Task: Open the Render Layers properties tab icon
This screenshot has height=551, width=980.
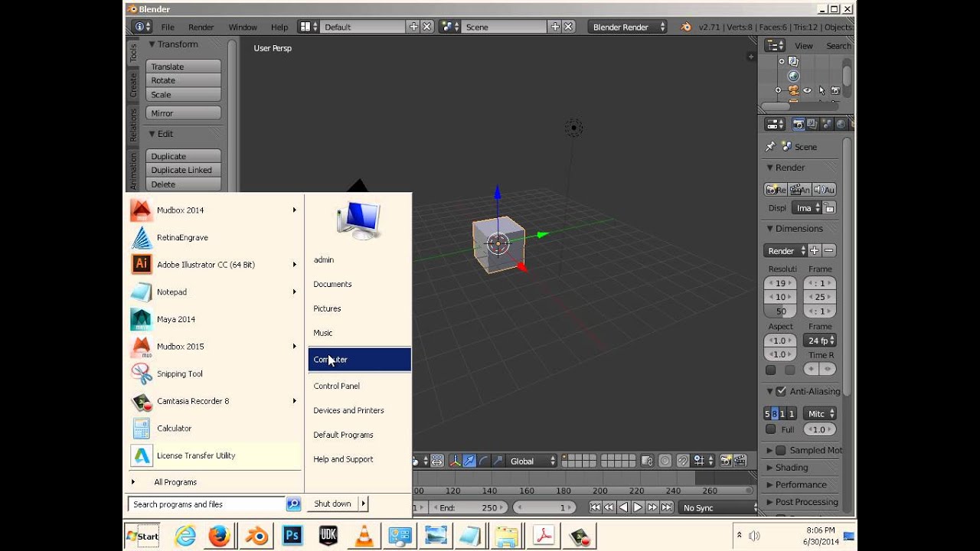Action: [x=812, y=124]
